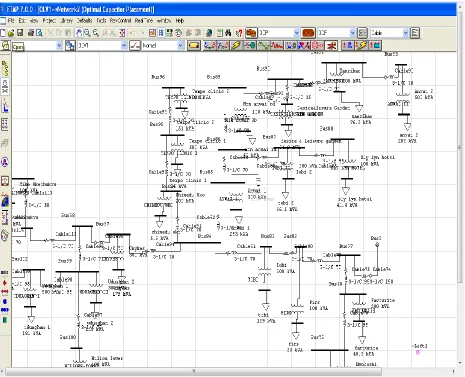Print the one-line diagram
This screenshot has width=465, height=377.
click(x=31, y=33)
